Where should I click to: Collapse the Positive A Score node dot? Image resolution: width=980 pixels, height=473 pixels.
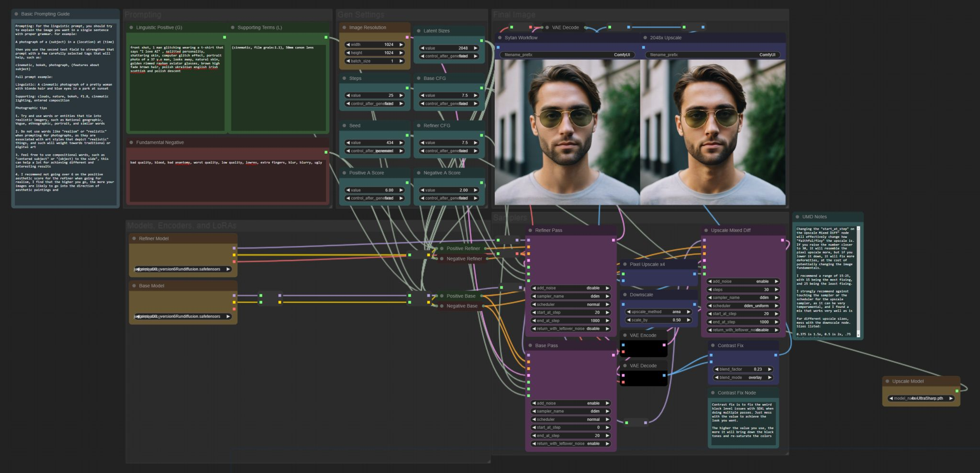click(344, 173)
